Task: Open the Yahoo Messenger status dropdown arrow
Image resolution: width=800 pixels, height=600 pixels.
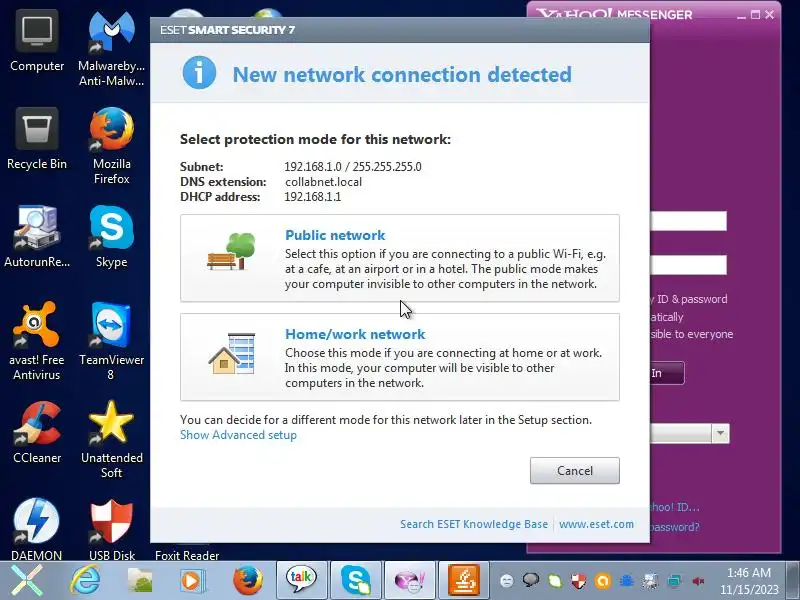Action: pyautogui.click(x=720, y=434)
